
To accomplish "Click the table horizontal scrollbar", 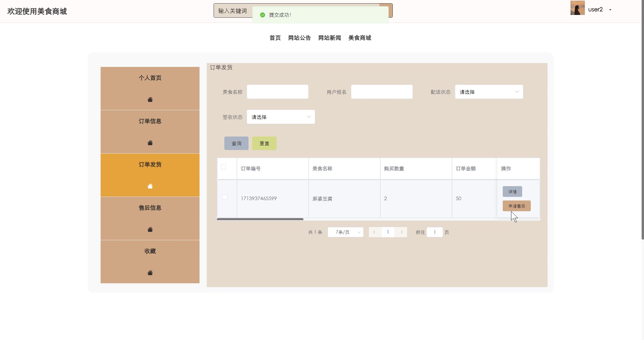I will [260, 219].
